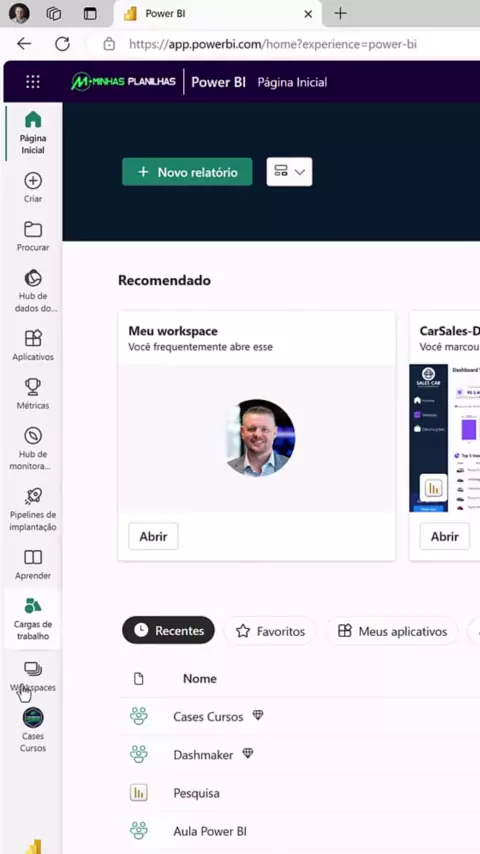Click the Minhas Planilhas logo

click(x=123, y=82)
